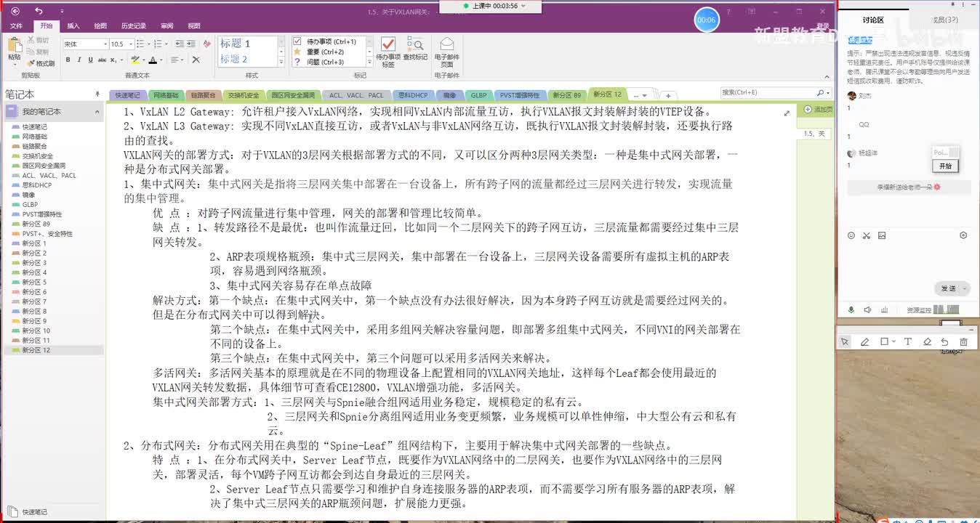The image size is (980, 523).
Task: Switch to the Insert (插入) ribbon tab
Action: click(73, 25)
